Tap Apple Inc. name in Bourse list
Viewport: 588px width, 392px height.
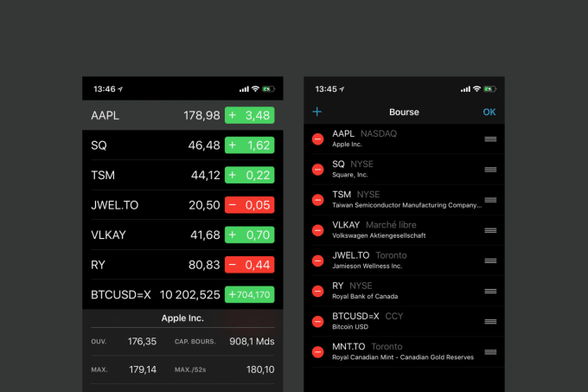pyautogui.click(x=347, y=145)
